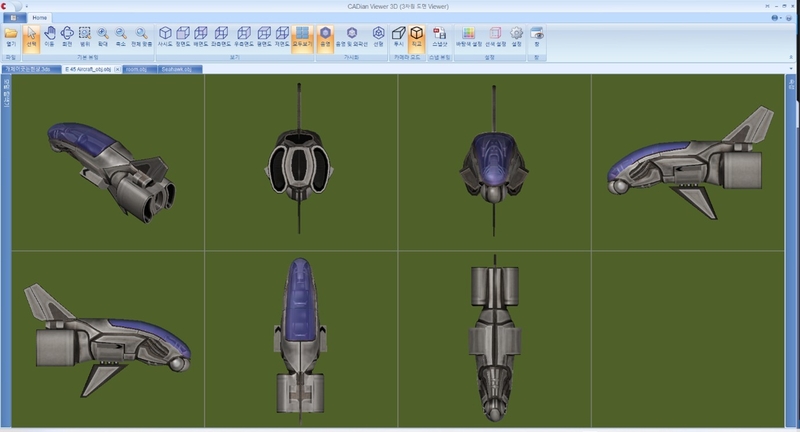This screenshot has height=432, width=800.
Task: Click the Zoom Out magnifier icon
Action: (x=120, y=37)
